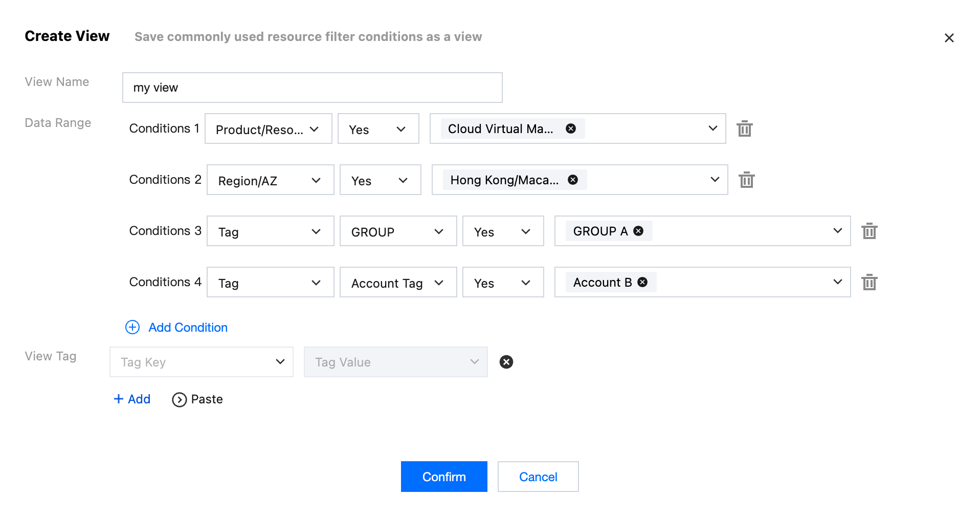This screenshot has height=517, width=980.
Task: Open the Region/AZ type dropdown
Action: 270,180
